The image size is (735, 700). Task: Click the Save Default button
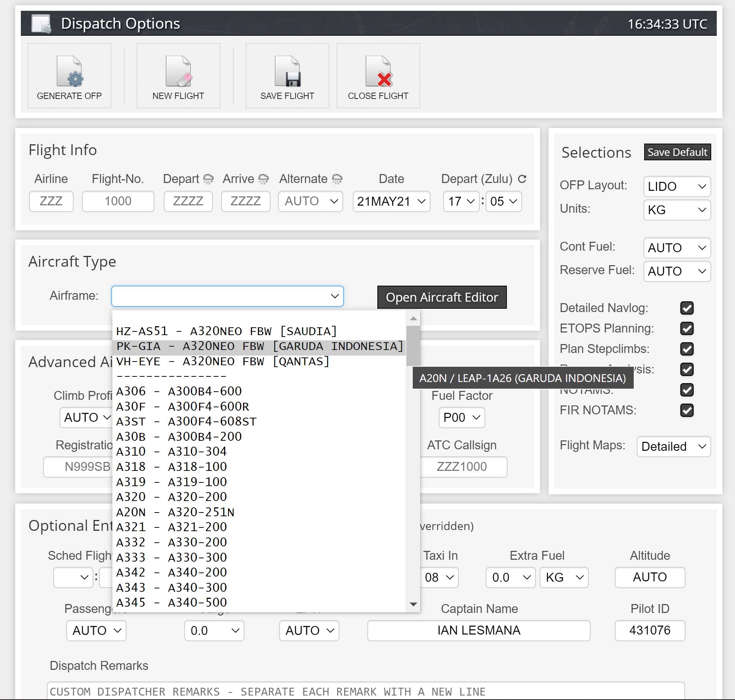click(x=677, y=152)
